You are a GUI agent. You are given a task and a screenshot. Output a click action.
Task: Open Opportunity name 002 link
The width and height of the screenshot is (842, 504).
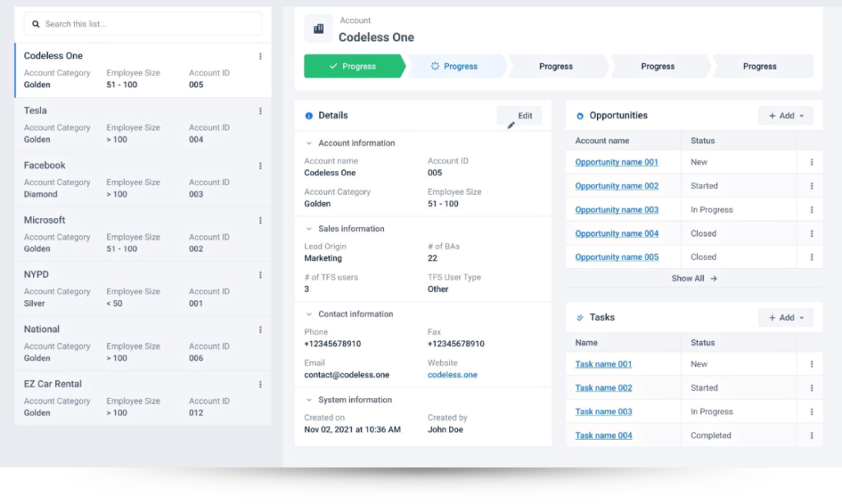coord(617,186)
